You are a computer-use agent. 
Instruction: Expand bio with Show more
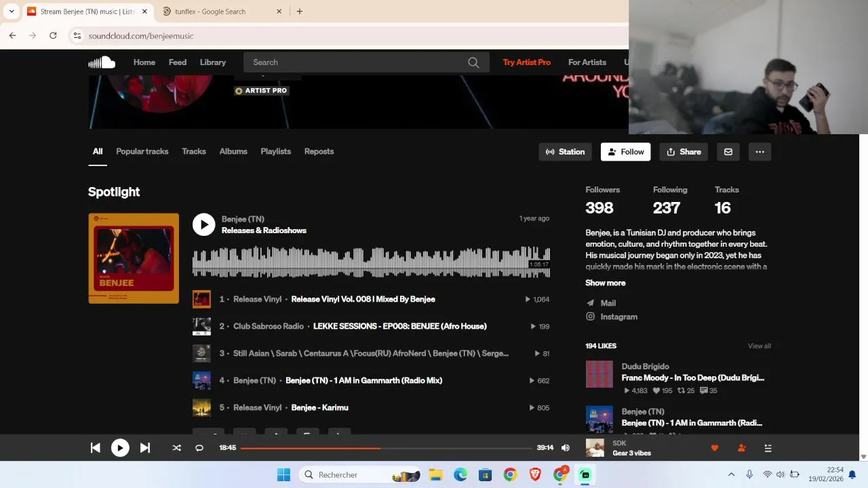point(606,283)
